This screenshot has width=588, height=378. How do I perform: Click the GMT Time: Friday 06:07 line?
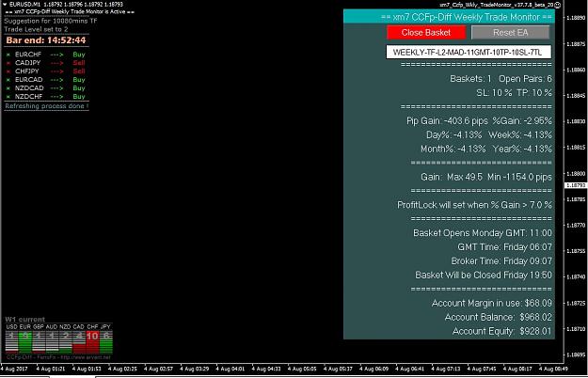coord(504,247)
